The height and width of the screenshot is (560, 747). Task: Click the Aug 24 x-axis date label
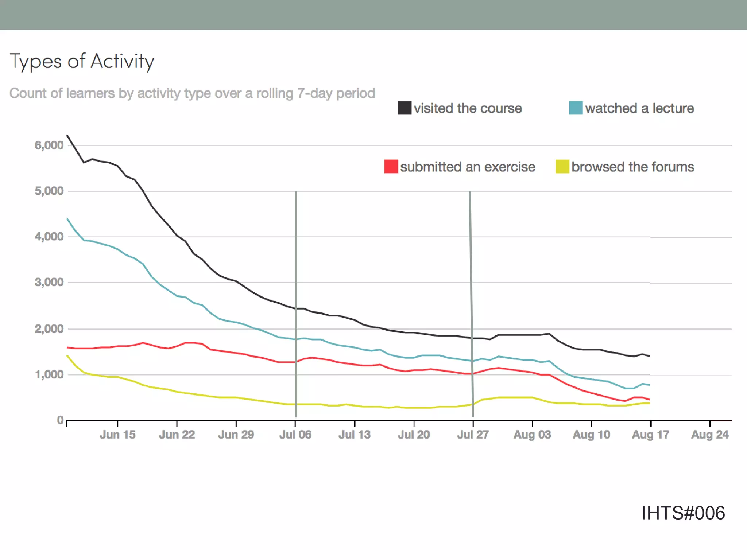coord(709,435)
